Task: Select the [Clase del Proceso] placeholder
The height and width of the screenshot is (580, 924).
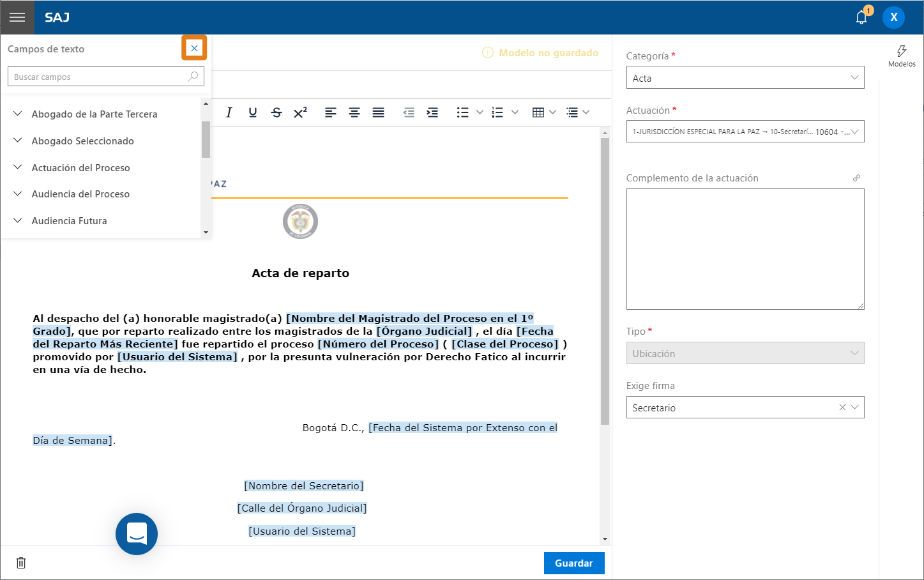Action: click(505, 344)
